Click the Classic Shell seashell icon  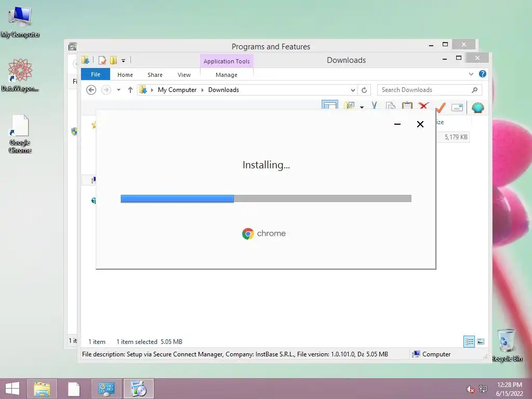pyautogui.click(x=478, y=108)
